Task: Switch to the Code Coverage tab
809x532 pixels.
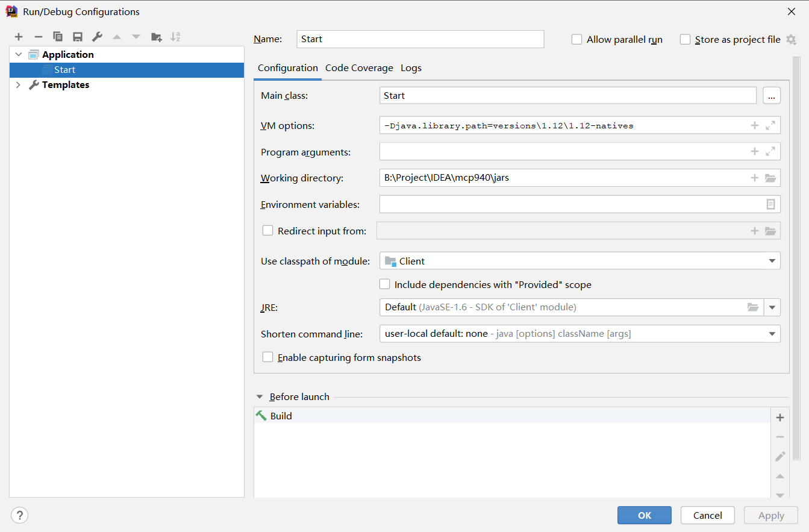Action: pos(359,68)
